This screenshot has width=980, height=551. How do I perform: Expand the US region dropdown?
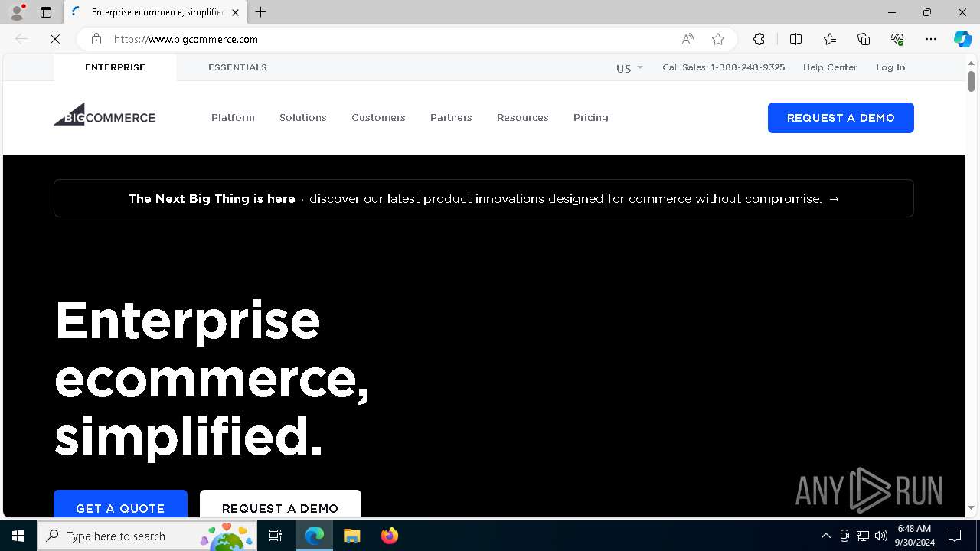tap(629, 68)
